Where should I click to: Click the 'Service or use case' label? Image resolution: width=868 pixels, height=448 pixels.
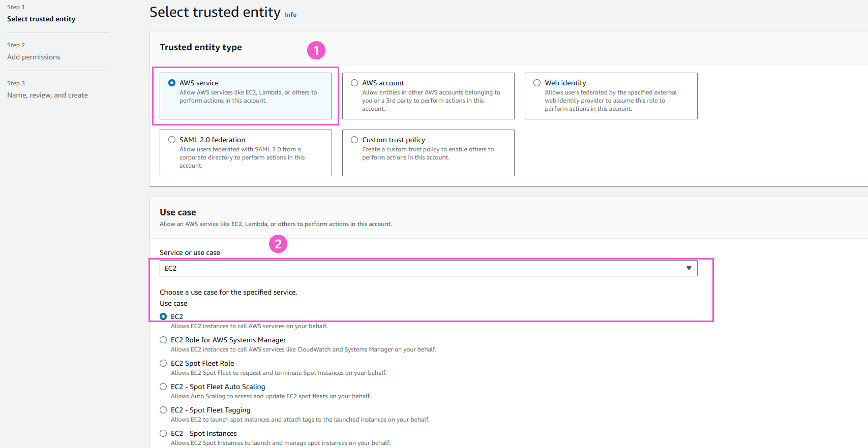pyautogui.click(x=190, y=252)
